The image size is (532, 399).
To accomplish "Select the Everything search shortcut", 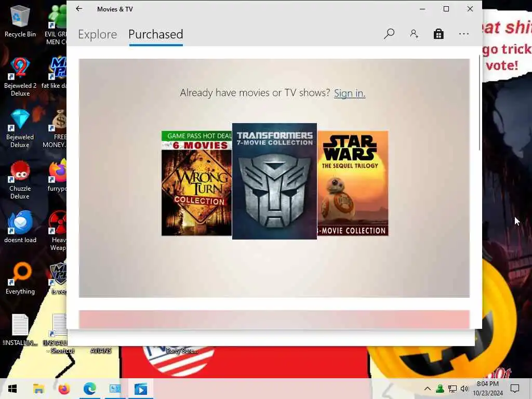I will (20, 278).
